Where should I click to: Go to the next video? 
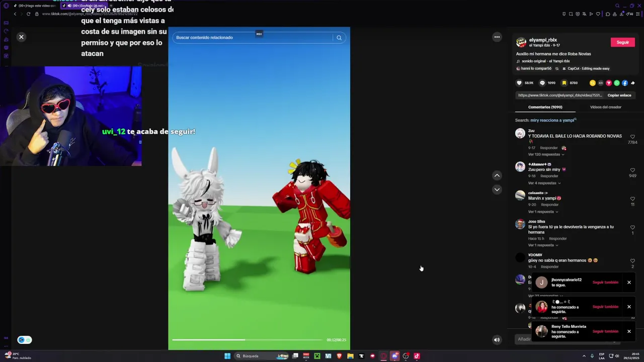[x=497, y=190]
